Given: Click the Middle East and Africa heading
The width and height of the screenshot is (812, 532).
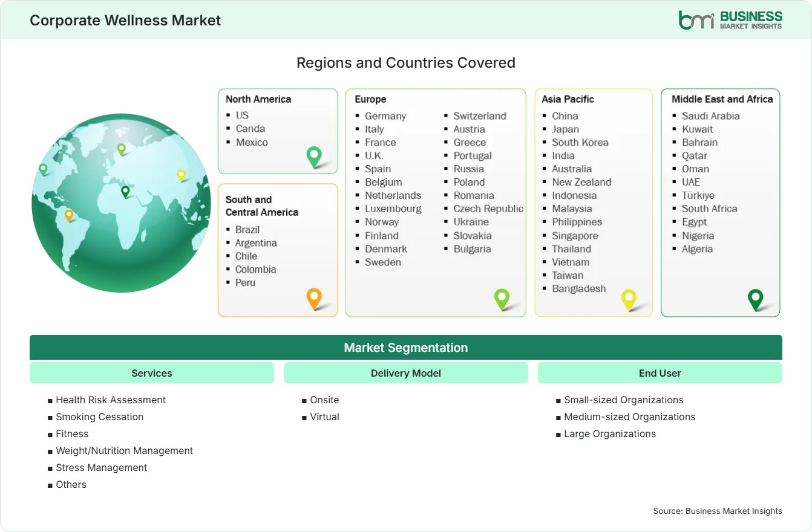Looking at the screenshot, I should pos(722,99).
